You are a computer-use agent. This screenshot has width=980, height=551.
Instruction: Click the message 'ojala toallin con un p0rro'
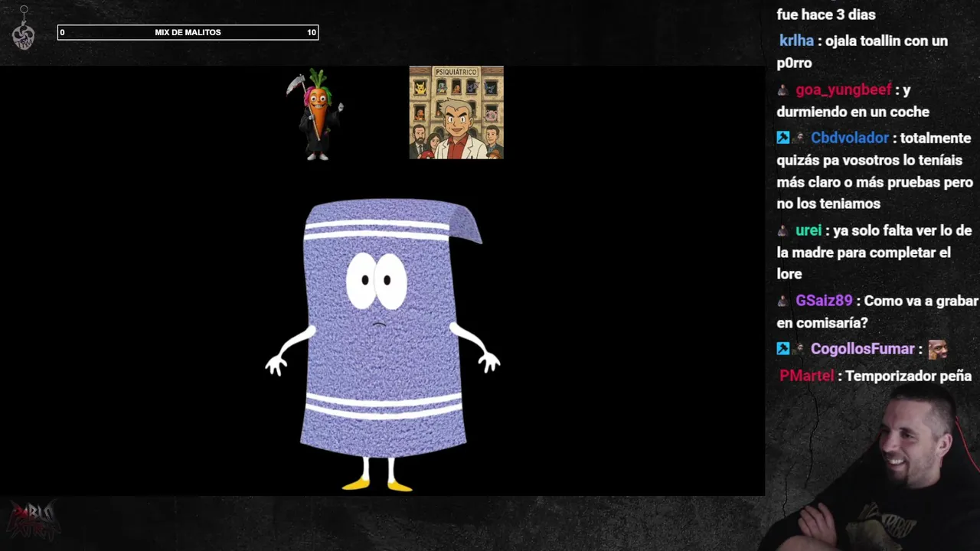862,52
